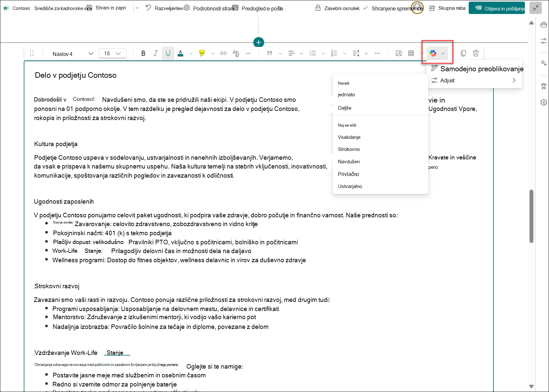This screenshot has width=549, height=392.
Task: Open the font color options arrow
Action: coord(191,53)
